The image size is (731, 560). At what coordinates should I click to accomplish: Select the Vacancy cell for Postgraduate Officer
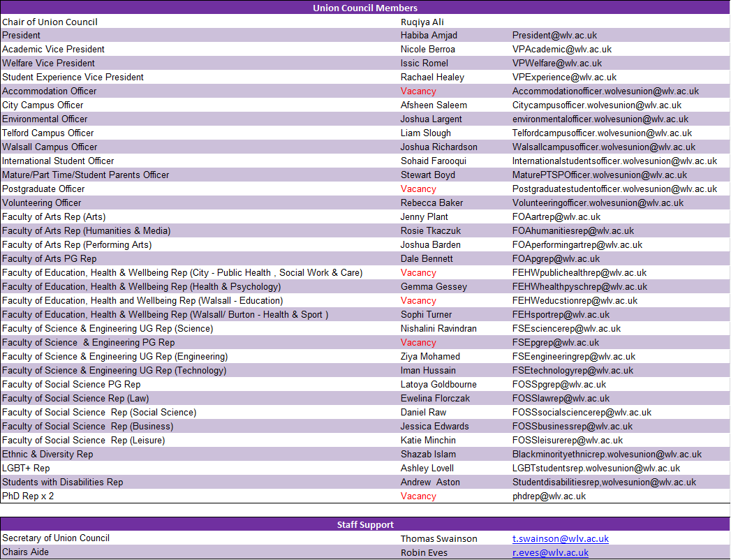418,189
